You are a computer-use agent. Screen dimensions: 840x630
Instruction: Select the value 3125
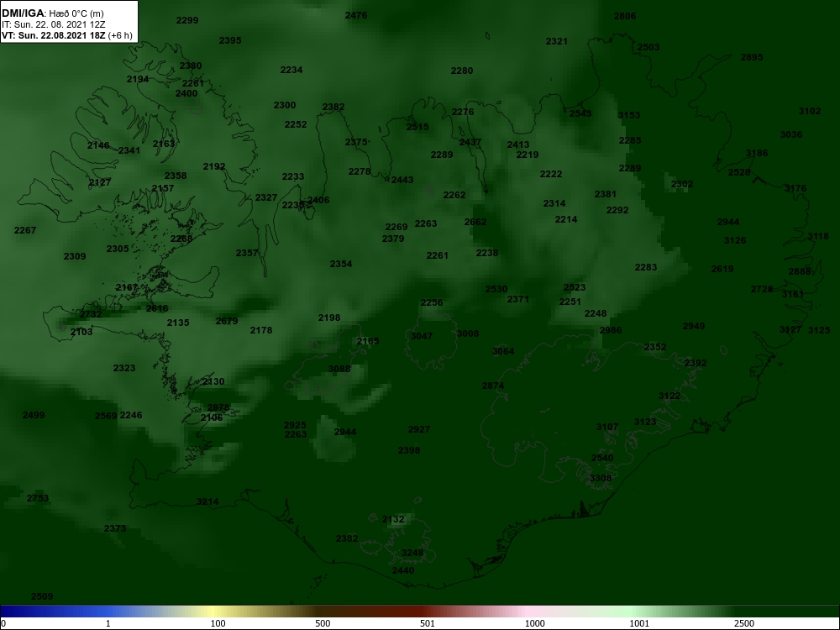tap(819, 330)
